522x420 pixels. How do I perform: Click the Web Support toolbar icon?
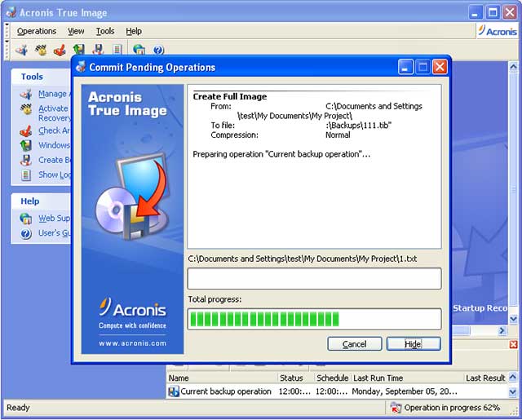(139, 50)
